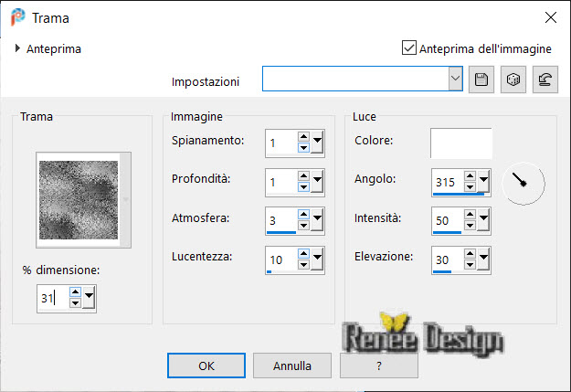Click the reset to default arrow icon
The image size is (571, 392).
point(545,79)
